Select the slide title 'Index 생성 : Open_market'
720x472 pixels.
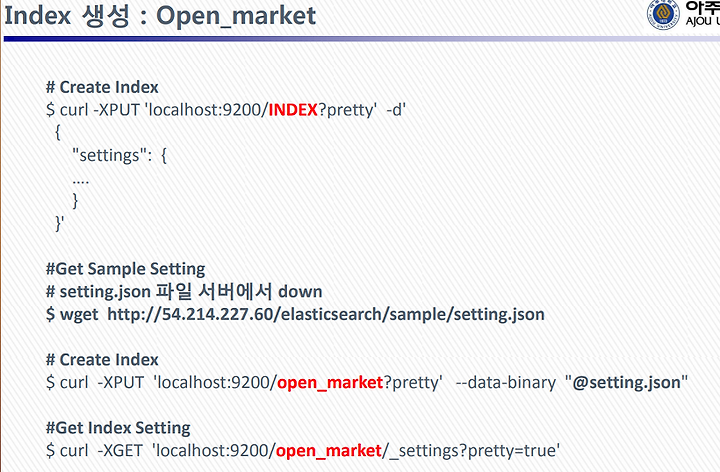click(160, 16)
